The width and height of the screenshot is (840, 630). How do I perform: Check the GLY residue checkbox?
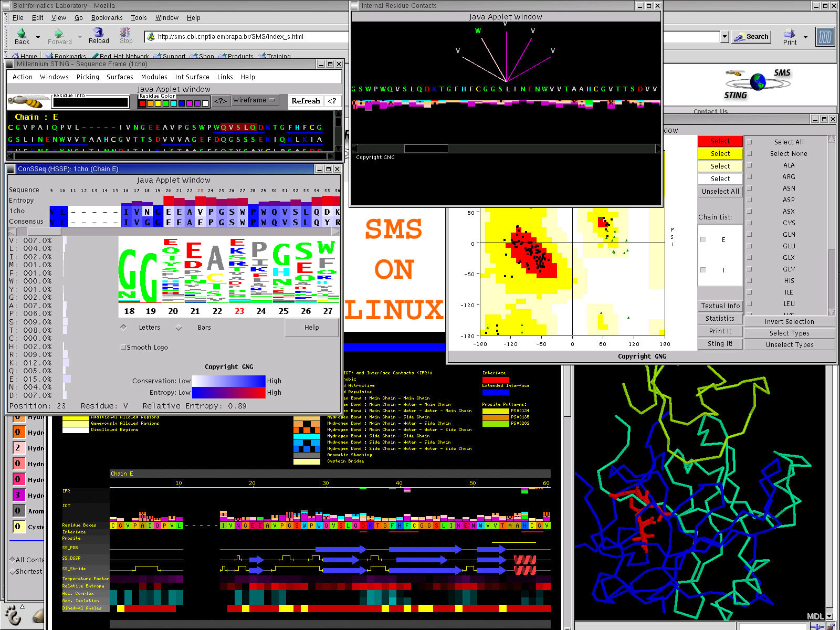[x=750, y=269]
